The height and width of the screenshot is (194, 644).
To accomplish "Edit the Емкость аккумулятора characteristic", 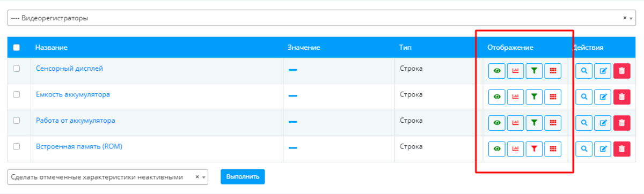I will pyautogui.click(x=603, y=97).
